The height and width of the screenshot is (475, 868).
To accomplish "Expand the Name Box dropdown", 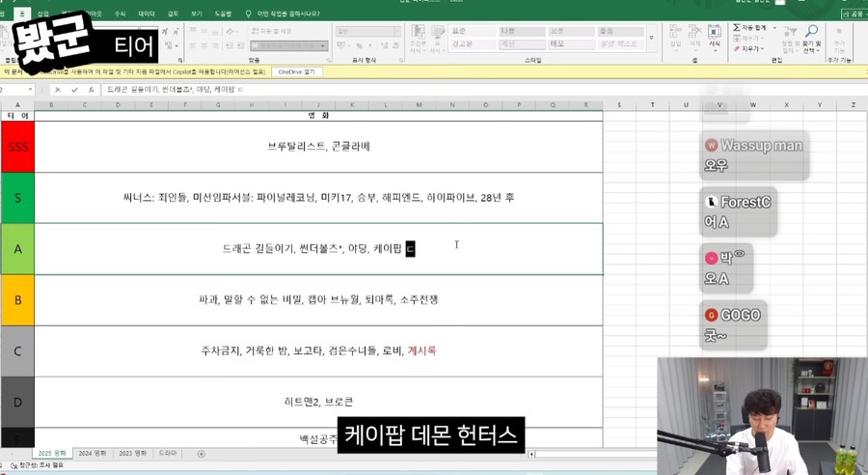I will coord(30,89).
